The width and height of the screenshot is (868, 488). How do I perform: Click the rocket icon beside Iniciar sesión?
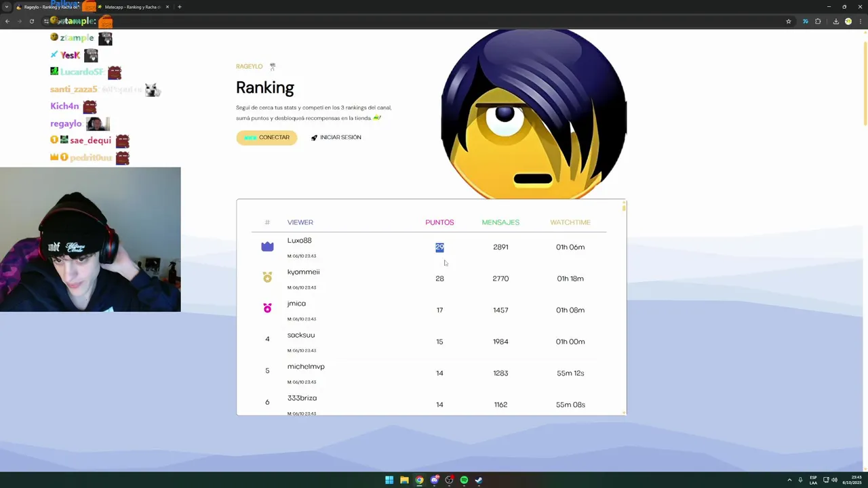pos(314,138)
